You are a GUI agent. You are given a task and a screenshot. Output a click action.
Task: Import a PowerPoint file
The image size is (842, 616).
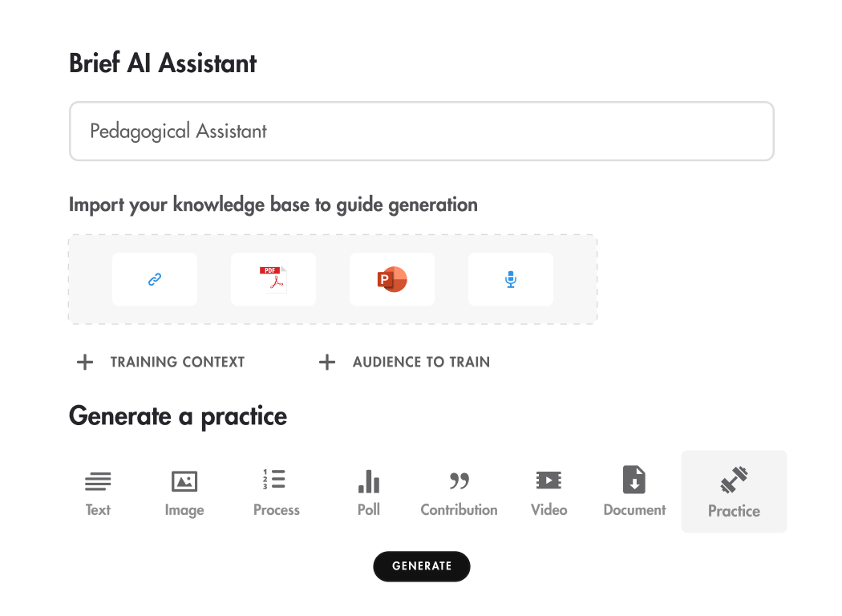click(392, 279)
